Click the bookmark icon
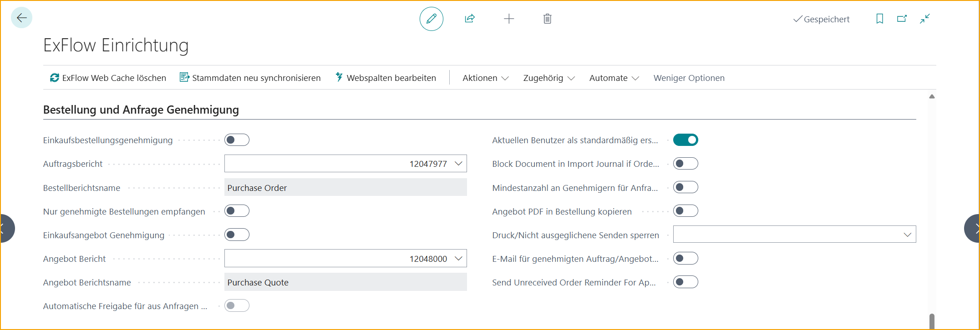Viewport: 980px width, 330px height. pyautogui.click(x=879, y=19)
